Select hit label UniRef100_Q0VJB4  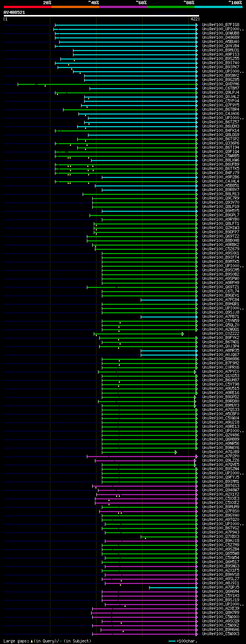[221, 46]
